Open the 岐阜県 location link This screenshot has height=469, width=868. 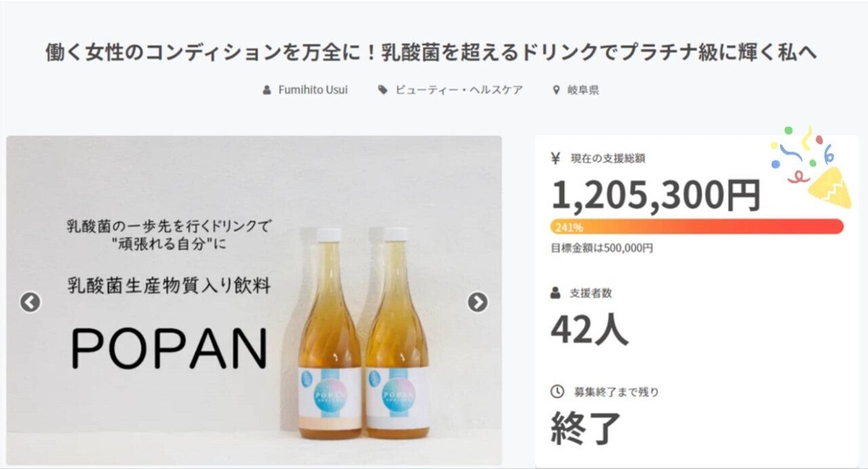(x=583, y=90)
